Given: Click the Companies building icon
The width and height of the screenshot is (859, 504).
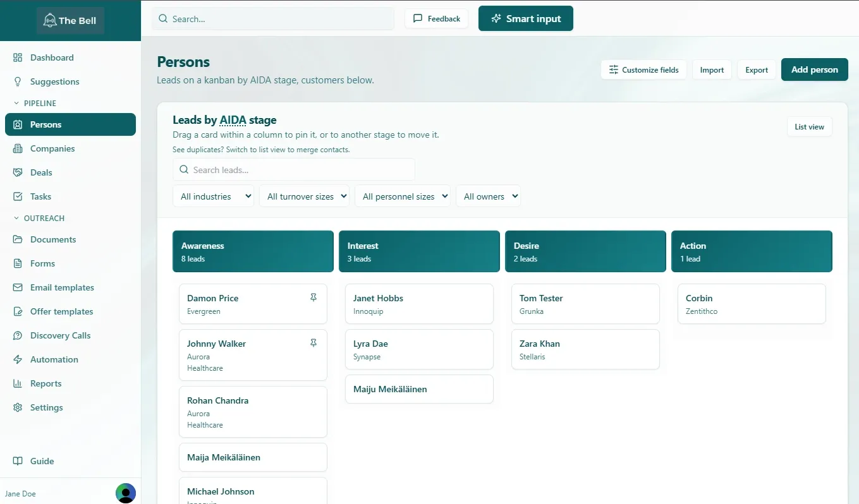Looking at the screenshot, I should (x=18, y=148).
